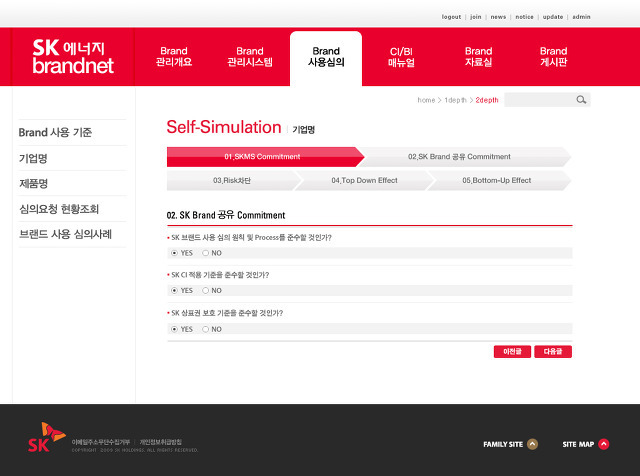Click the update link
This screenshot has width=640, height=476.
point(553,17)
